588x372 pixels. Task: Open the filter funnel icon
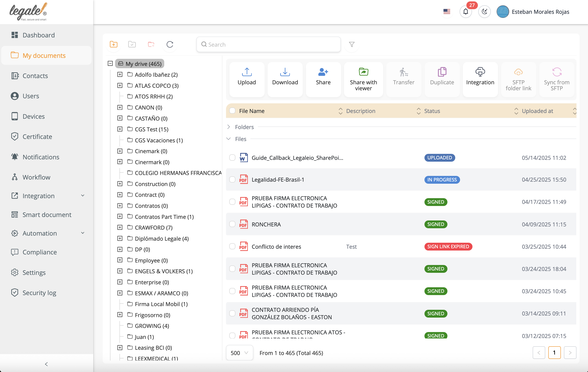click(352, 44)
